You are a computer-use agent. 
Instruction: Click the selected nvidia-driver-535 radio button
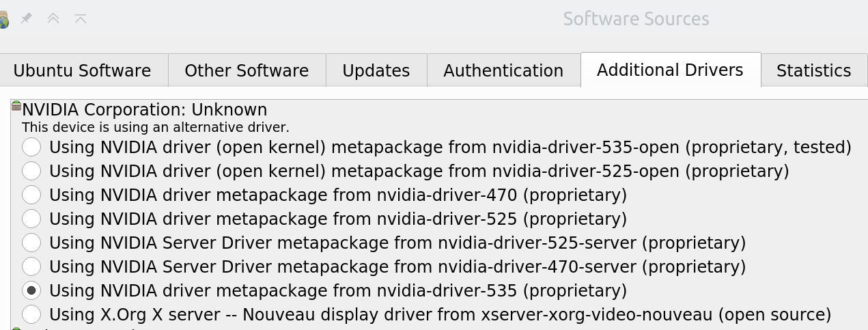[31, 290]
